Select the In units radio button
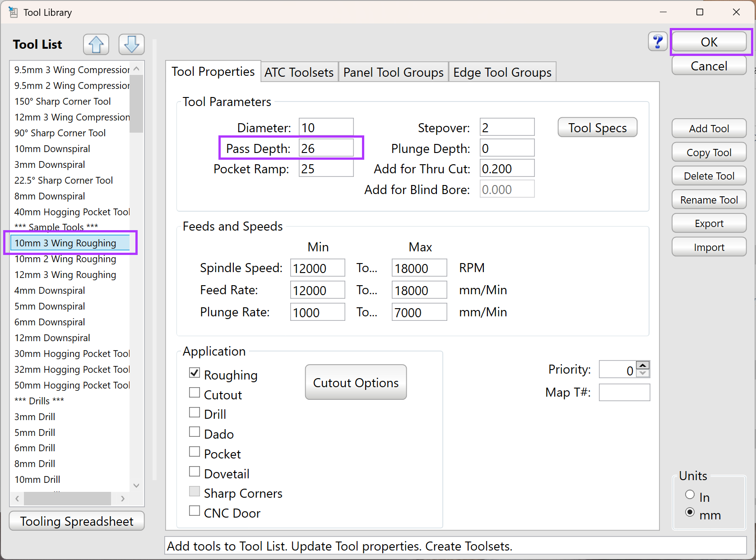Viewport: 756px width, 560px height. tap(690, 495)
